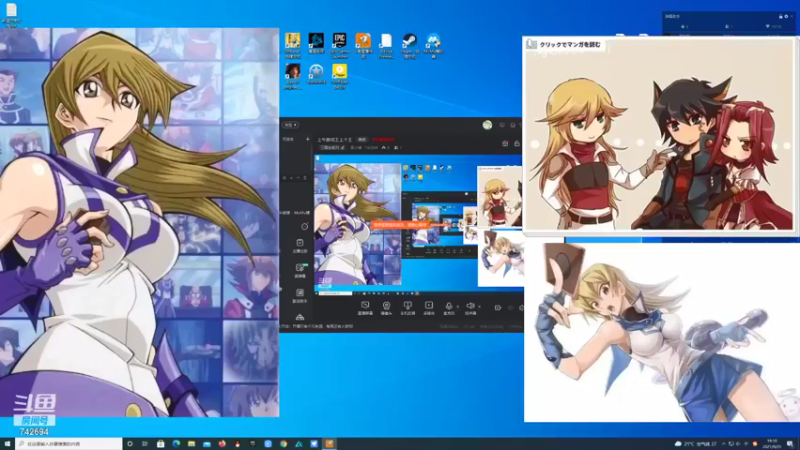Click the record camcorder icon at toolbar right

497,308
